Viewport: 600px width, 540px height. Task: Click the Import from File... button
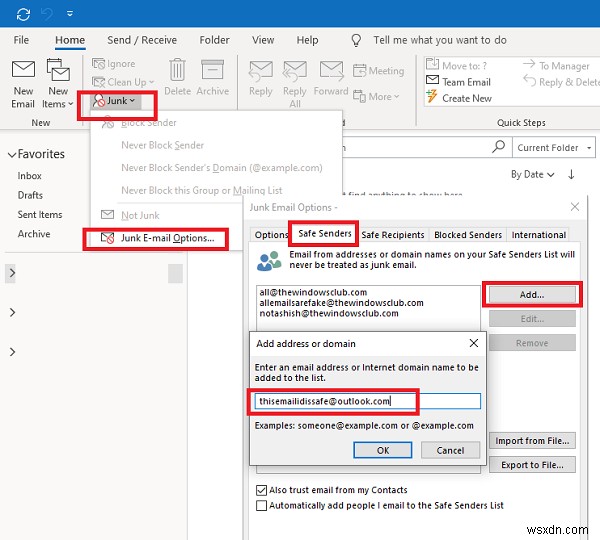pos(532,441)
